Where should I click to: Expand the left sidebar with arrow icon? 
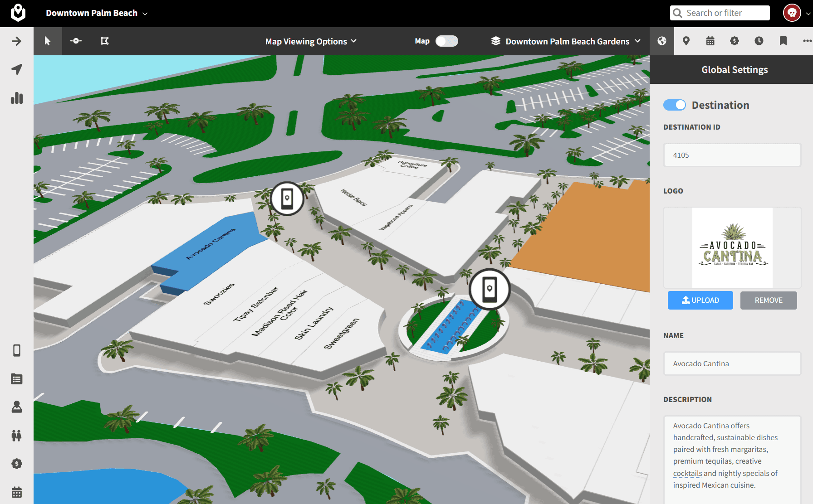[16, 41]
